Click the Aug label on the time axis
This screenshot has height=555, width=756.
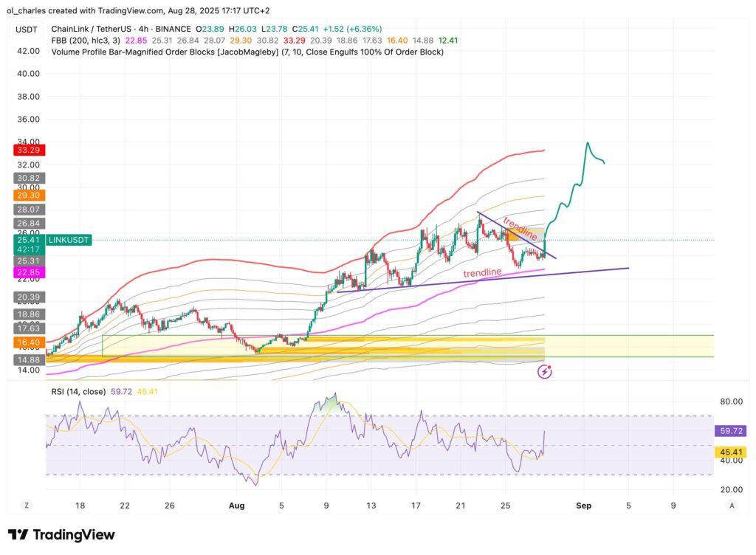(x=237, y=506)
